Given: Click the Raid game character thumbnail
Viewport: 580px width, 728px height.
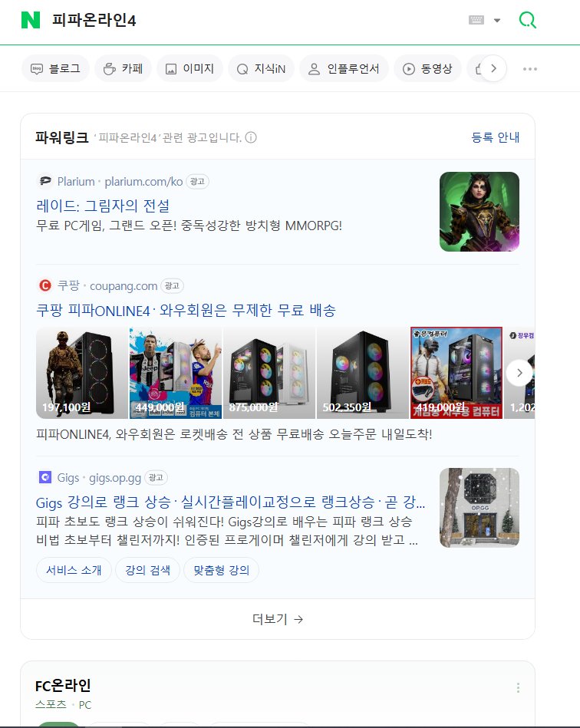Looking at the screenshot, I should (479, 212).
